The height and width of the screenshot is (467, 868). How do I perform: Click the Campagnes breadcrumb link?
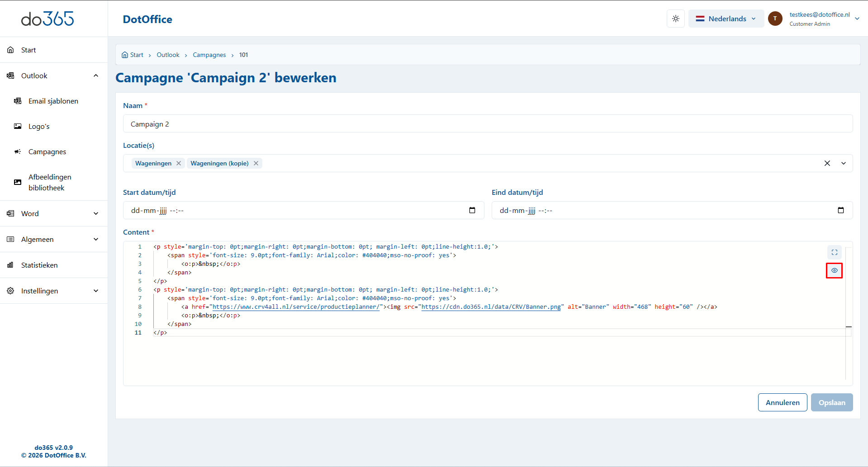point(209,55)
